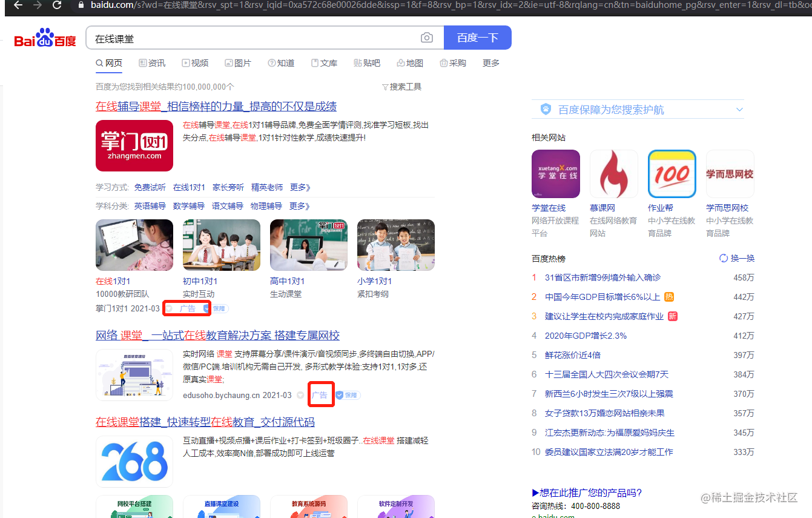Open the 小学1对1 thumbnail image

coord(396,245)
